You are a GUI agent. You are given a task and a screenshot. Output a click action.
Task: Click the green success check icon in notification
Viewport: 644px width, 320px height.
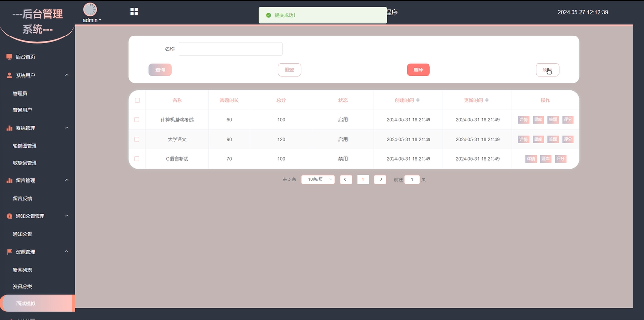[268, 15]
